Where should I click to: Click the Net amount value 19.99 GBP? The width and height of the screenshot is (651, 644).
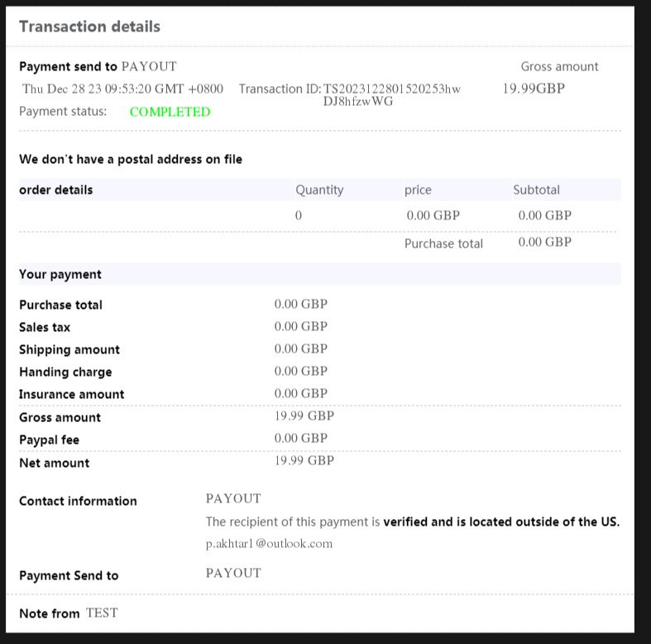304,460
